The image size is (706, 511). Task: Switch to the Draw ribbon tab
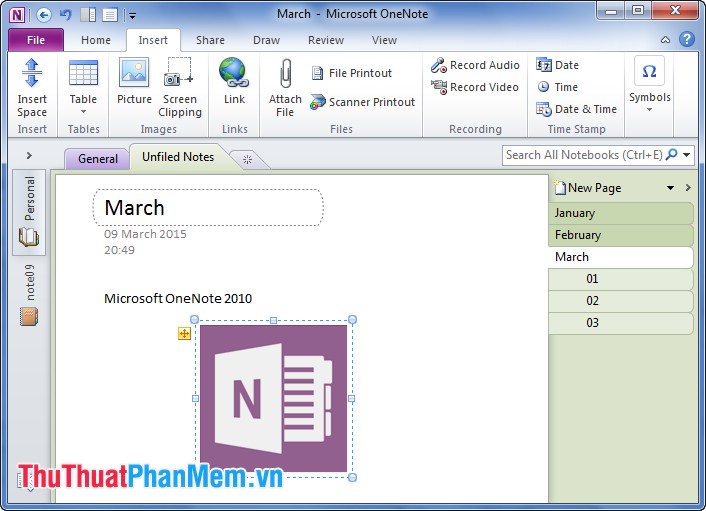tap(267, 40)
